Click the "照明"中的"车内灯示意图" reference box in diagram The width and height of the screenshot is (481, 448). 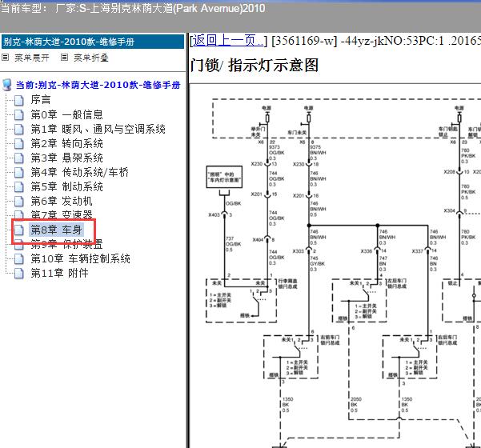click(224, 177)
